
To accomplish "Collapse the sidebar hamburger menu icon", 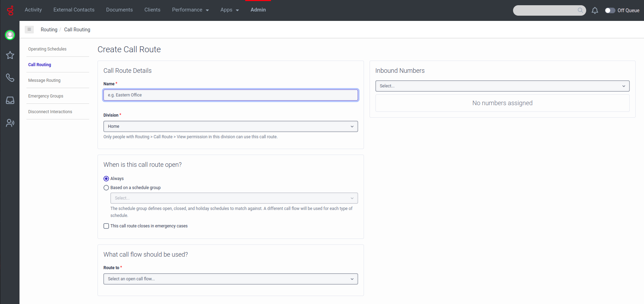I will tap(29, 30).
